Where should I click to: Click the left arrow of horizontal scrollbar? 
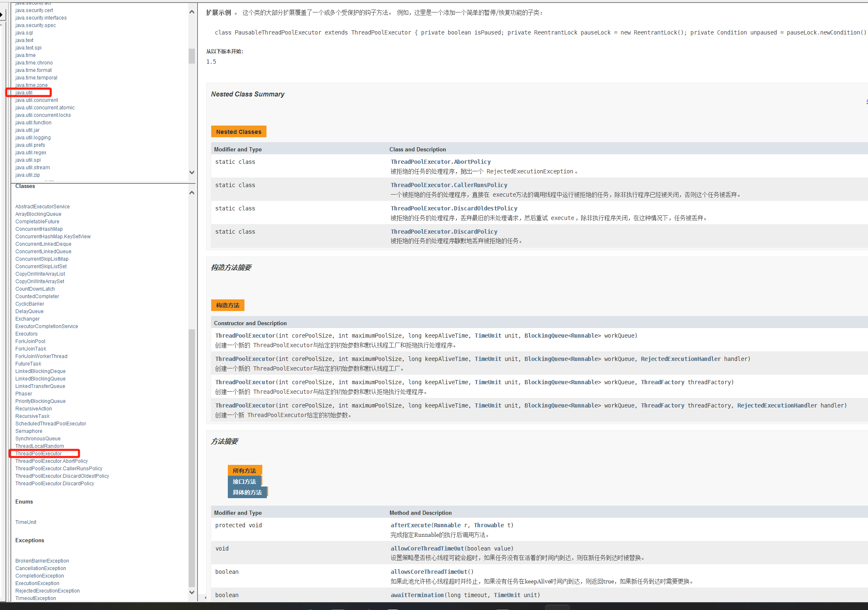coord(205,598)
